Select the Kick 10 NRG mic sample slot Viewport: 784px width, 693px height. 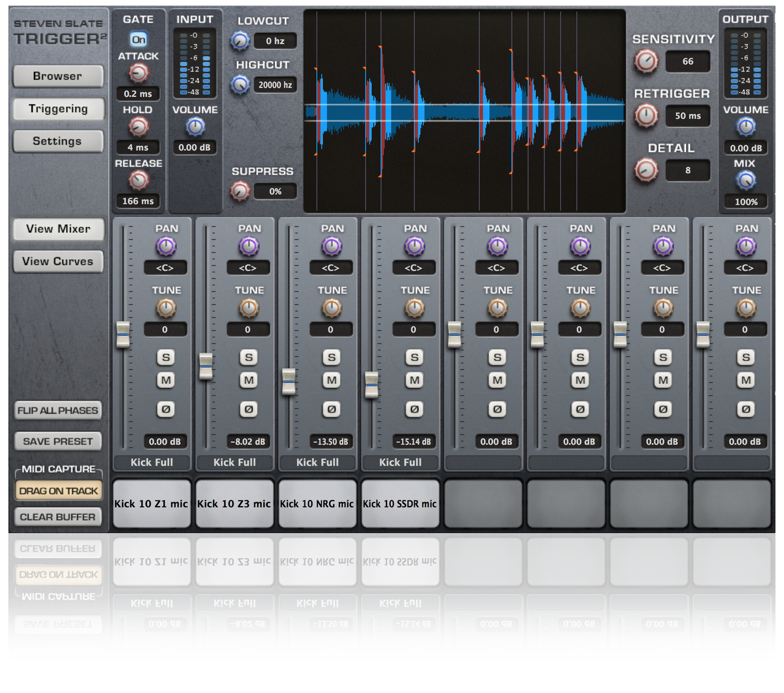point(317,504)
